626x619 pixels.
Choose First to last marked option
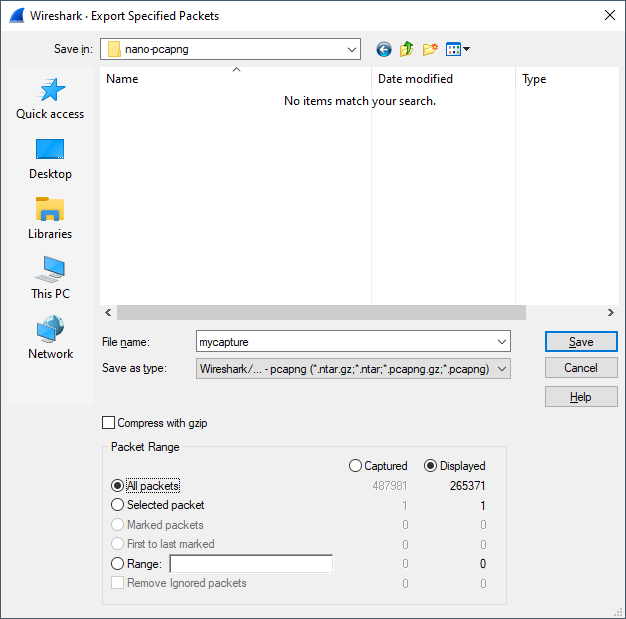117,544
